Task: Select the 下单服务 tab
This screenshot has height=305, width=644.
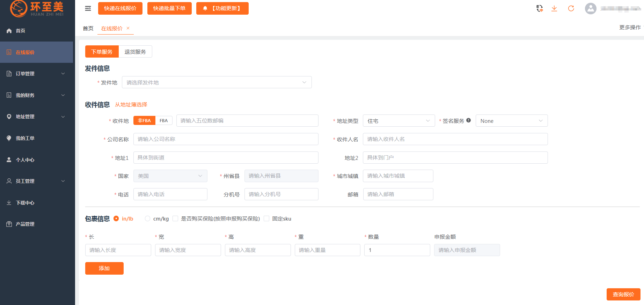Action: coord(102,52)
